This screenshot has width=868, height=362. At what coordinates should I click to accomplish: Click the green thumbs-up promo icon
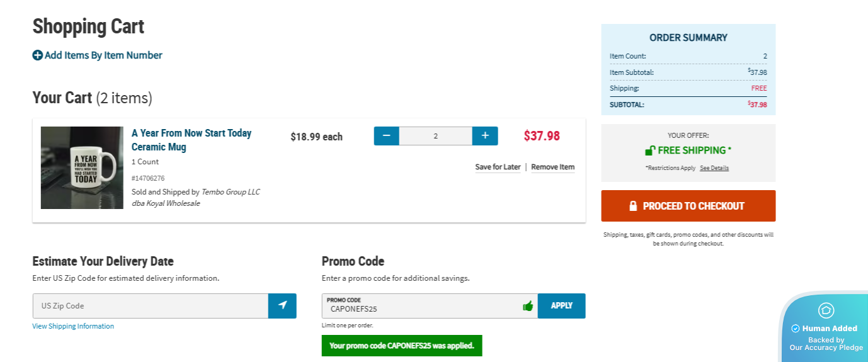(528, 306)
